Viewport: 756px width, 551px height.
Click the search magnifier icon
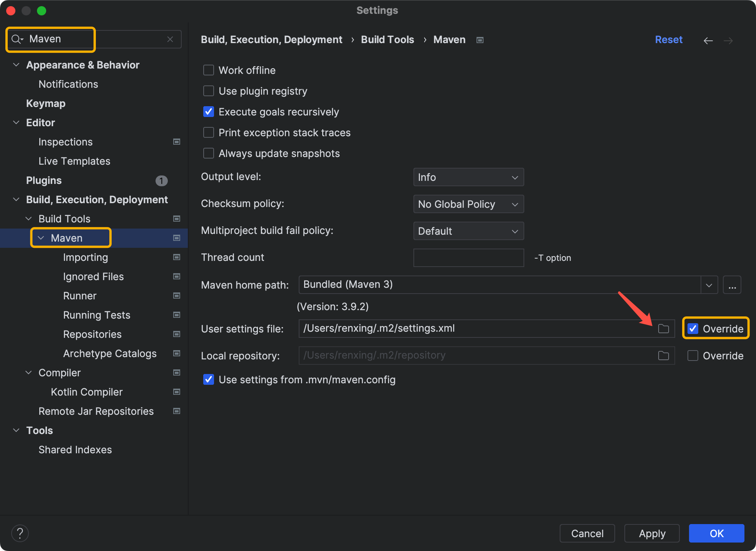pos(17,39)
